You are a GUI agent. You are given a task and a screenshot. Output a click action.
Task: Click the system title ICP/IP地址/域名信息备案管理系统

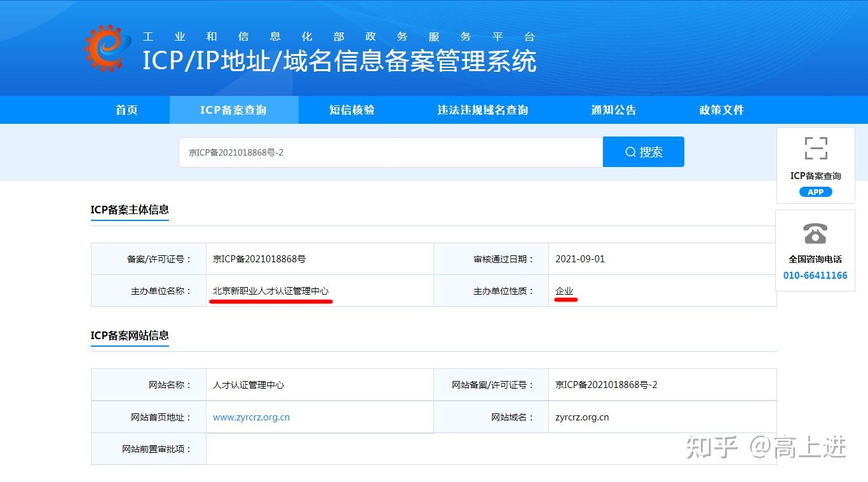point(339,61)
